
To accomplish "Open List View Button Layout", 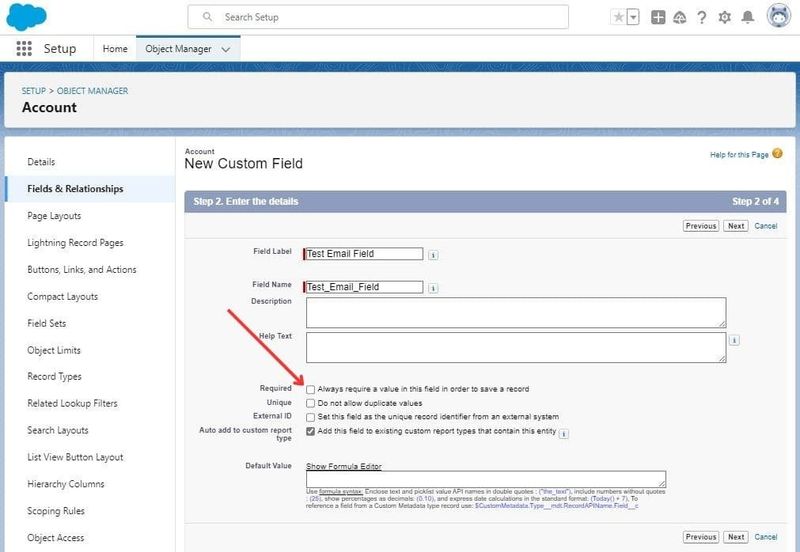I will coord(75,457).
